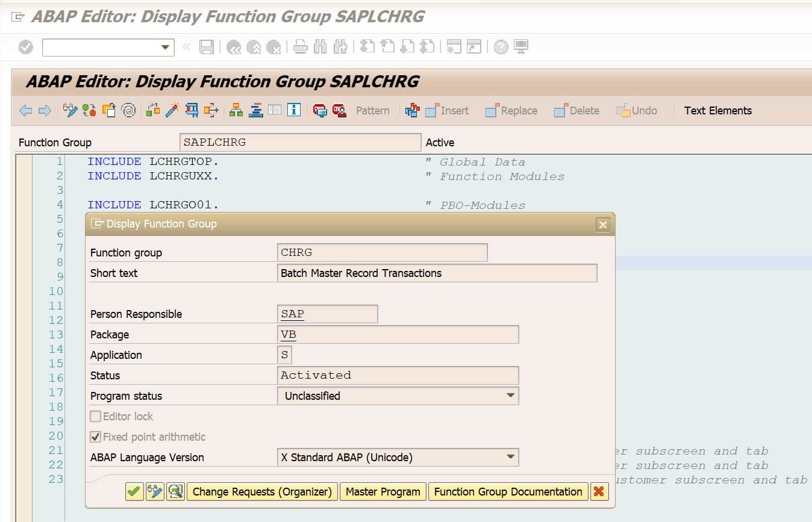Click the Text Elements menu entry
812x522 pixels.
tap(717, 110)
